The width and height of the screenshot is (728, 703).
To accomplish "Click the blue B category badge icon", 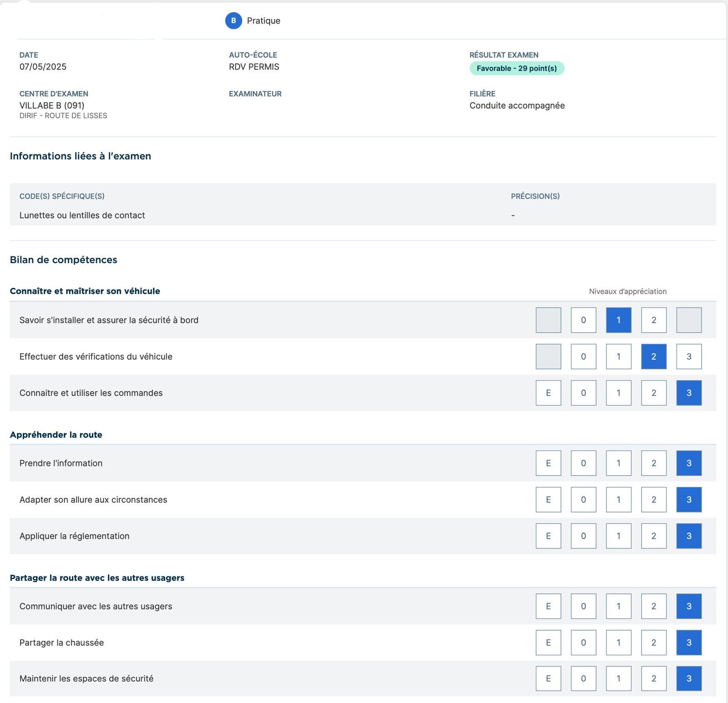I will [x=233, y=20].
